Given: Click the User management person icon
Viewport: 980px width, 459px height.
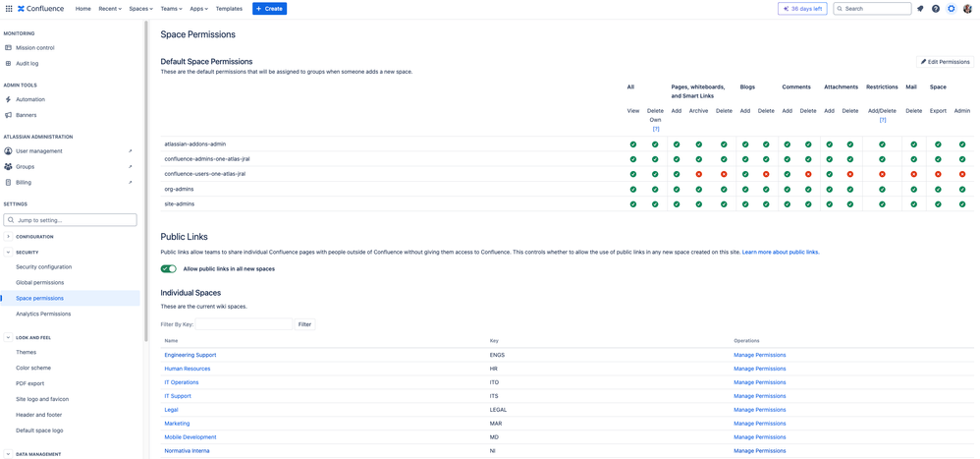Looking at the screenshot, I should [8, 150].
